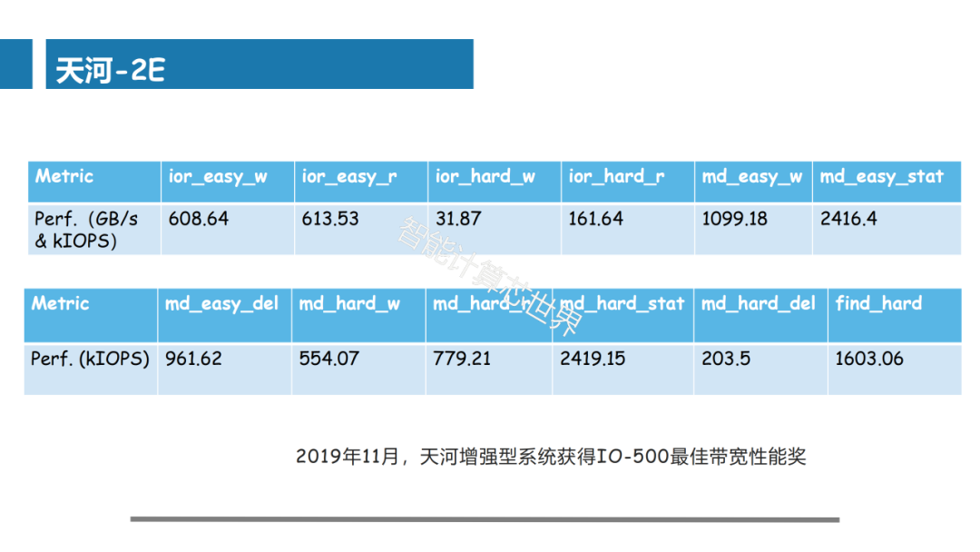Click the Perf. (GB/s & kIOPS) row label

click(86, 230)
